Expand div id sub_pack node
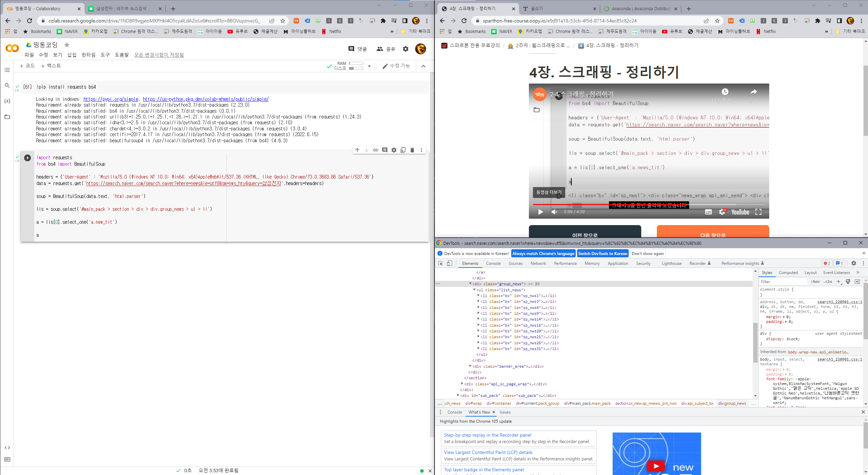This screenshot has width=868, height=475. click(x=458, y=395)
